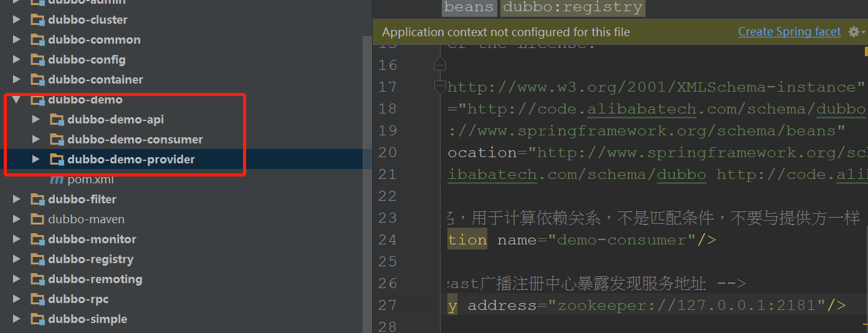Click the dubbo-simple folder icon

point(38,319)
